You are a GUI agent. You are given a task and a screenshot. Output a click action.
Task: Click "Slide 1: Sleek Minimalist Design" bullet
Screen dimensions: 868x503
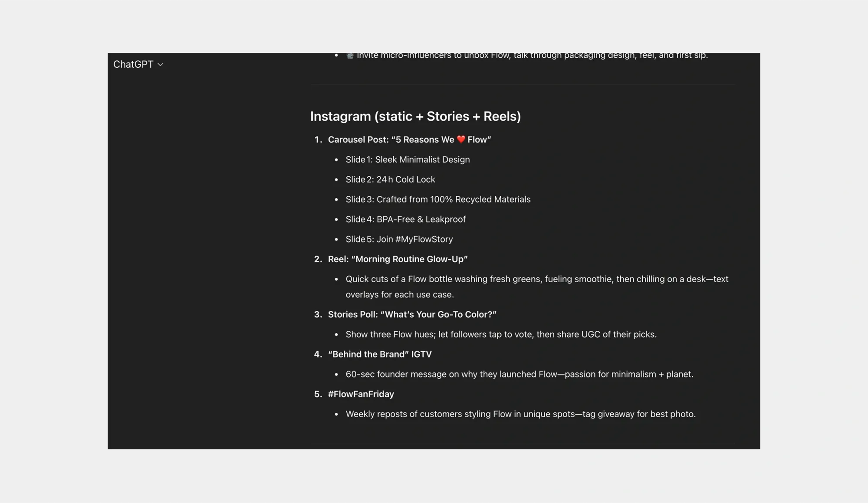click(408, 160)
